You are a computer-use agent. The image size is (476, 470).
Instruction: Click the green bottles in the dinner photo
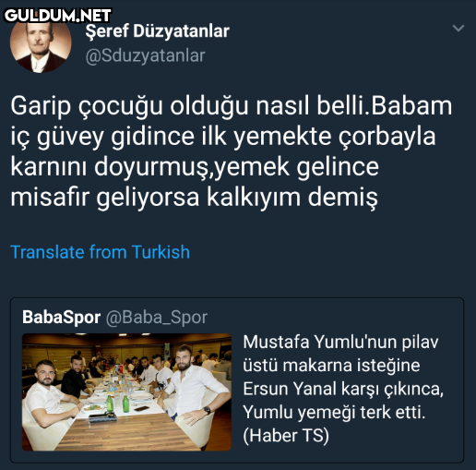(x=118, y=404)
